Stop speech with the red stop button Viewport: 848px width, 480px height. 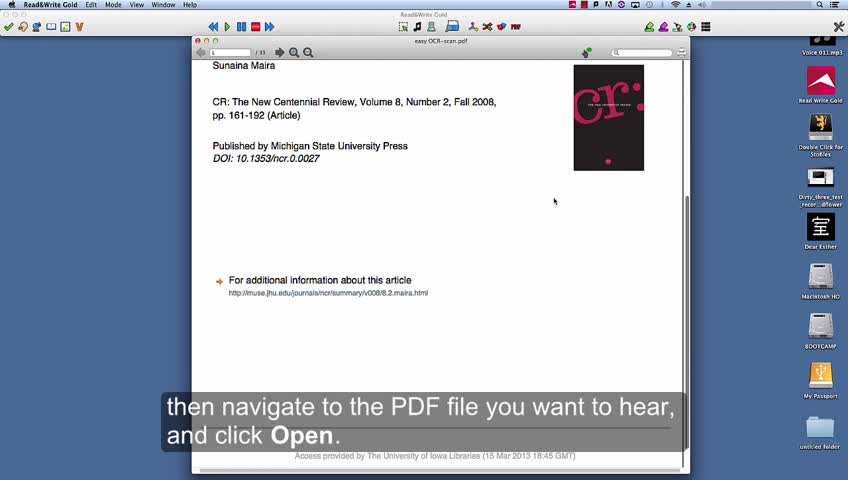255,26
